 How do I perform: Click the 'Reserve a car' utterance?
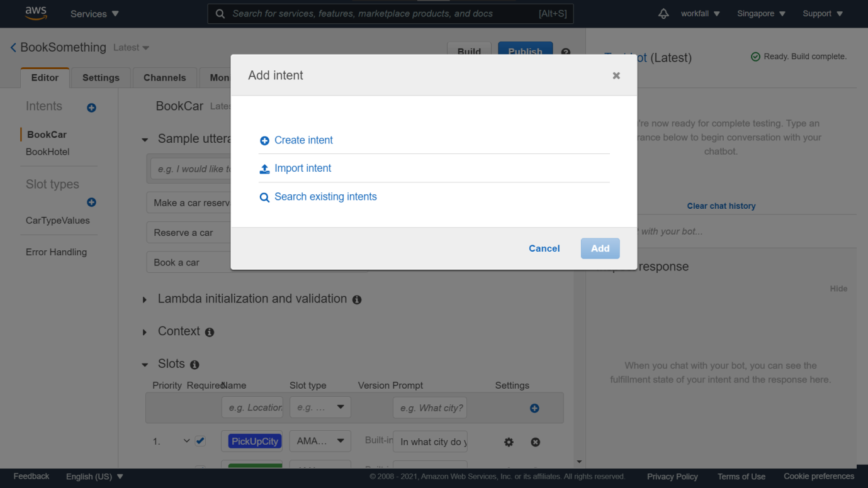(183, 233)
